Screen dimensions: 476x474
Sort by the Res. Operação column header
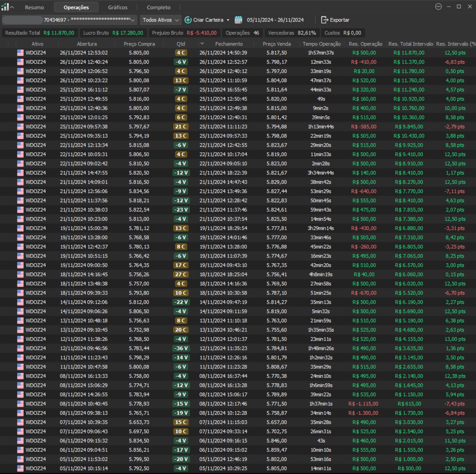[x=365, y=44]
